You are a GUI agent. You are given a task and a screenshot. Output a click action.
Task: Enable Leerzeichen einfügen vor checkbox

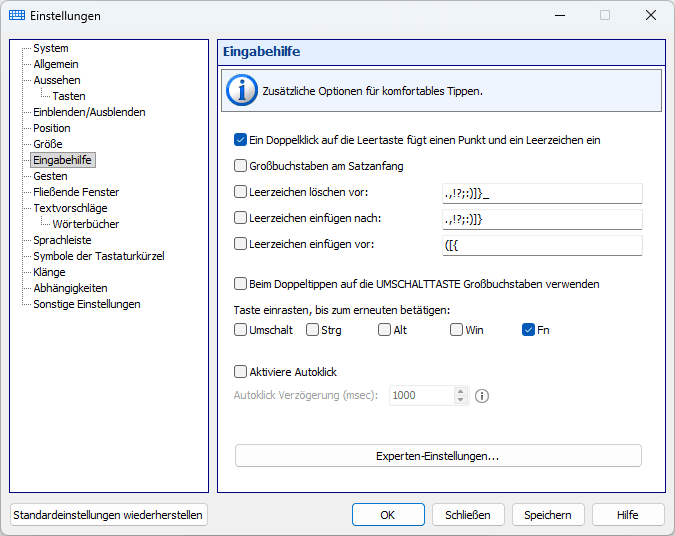coord(240,244)
